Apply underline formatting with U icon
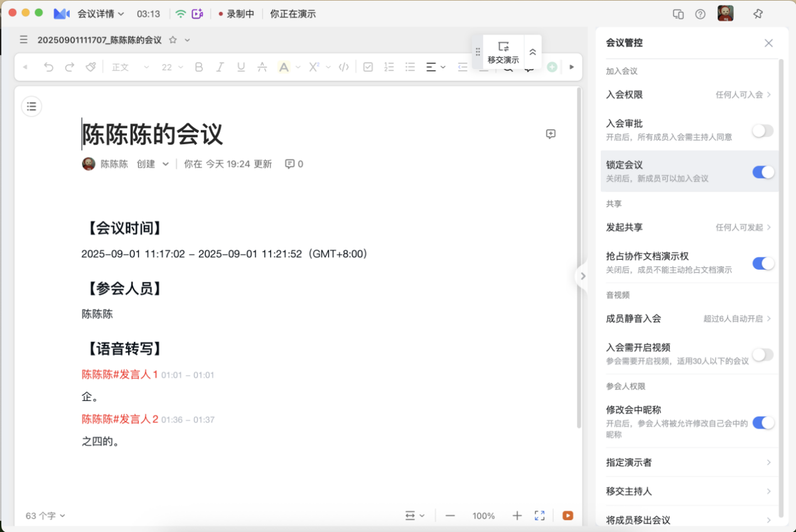 241,67
